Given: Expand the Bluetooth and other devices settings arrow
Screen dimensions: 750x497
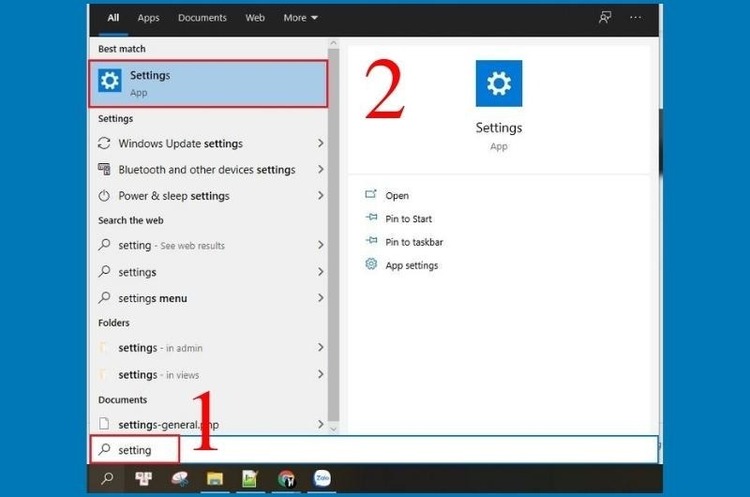Looking at the screenshot, I should pyautogui.click(x=320, y=170).
